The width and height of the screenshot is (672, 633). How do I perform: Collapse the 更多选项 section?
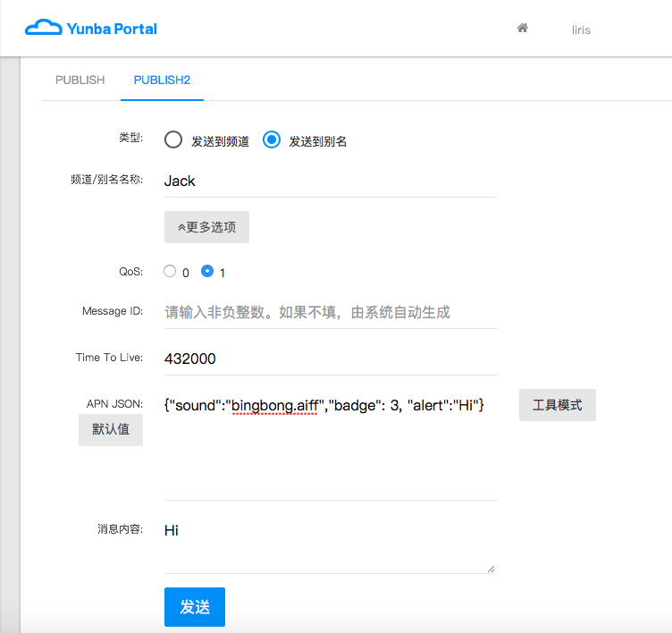(x=206, y=227)
